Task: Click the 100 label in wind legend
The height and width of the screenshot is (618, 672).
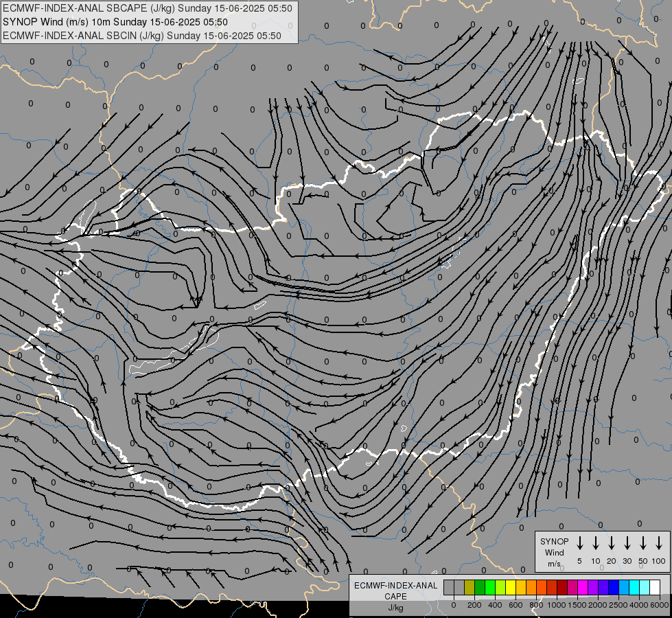Action: click(659, 561)
